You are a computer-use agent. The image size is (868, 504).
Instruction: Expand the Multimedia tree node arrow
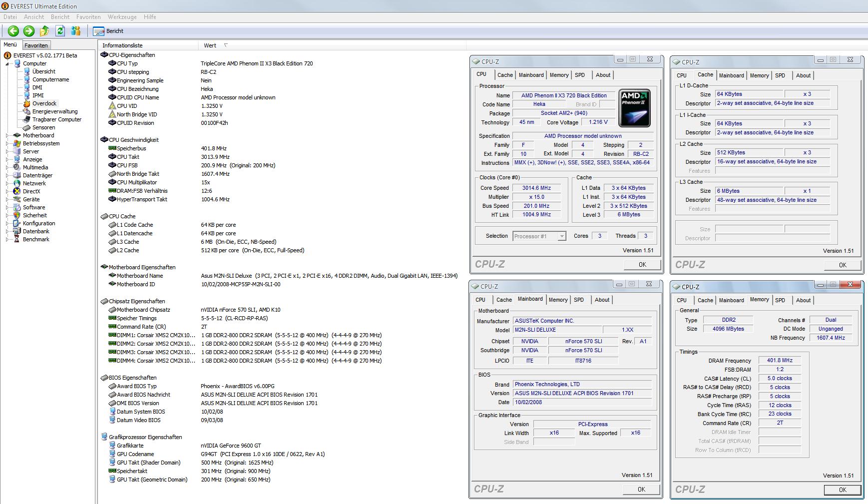click(x=7, y=167)
